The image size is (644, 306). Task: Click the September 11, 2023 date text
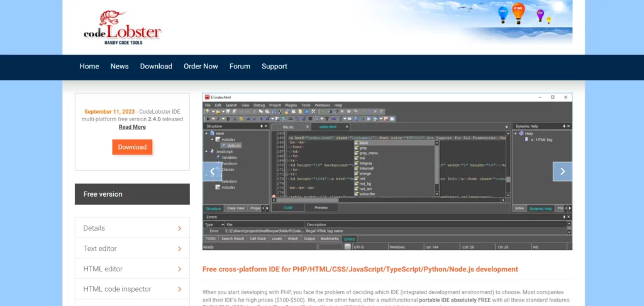click(109, 112)
